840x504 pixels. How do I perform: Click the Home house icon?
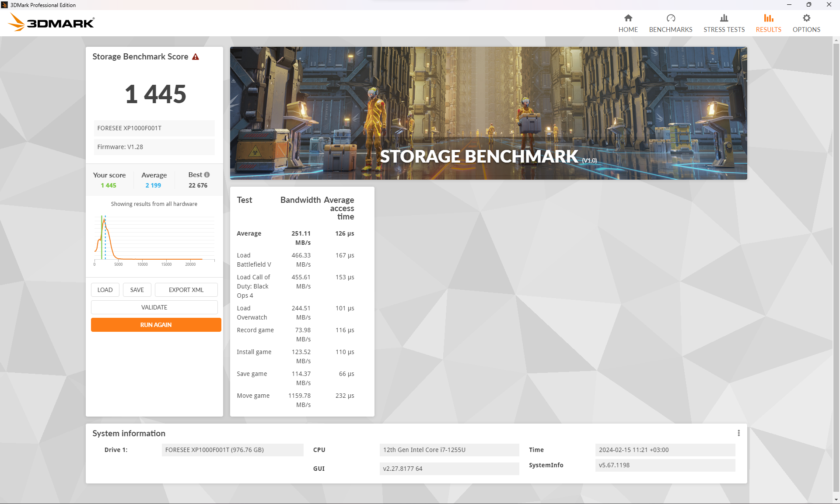628,18
